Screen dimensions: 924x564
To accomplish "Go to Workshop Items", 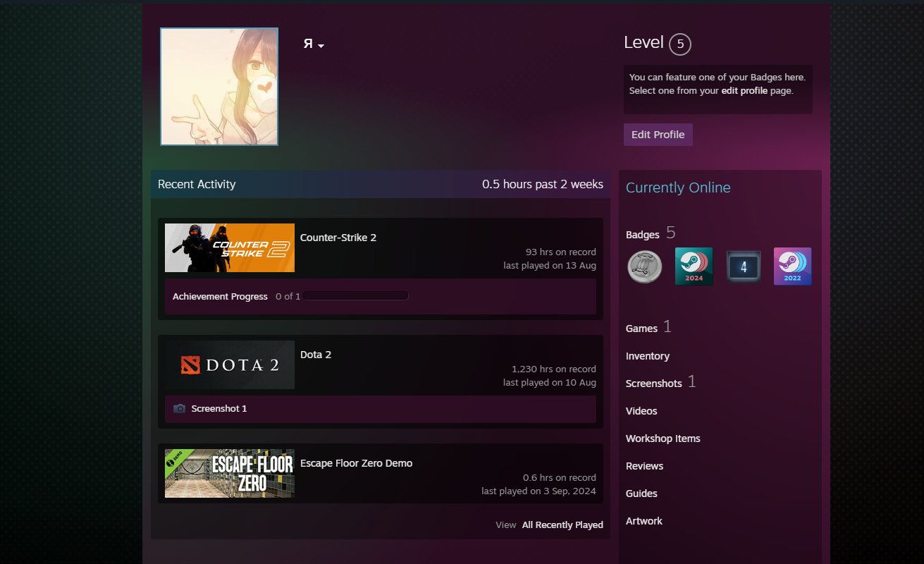I will click(x=663, y=439).
